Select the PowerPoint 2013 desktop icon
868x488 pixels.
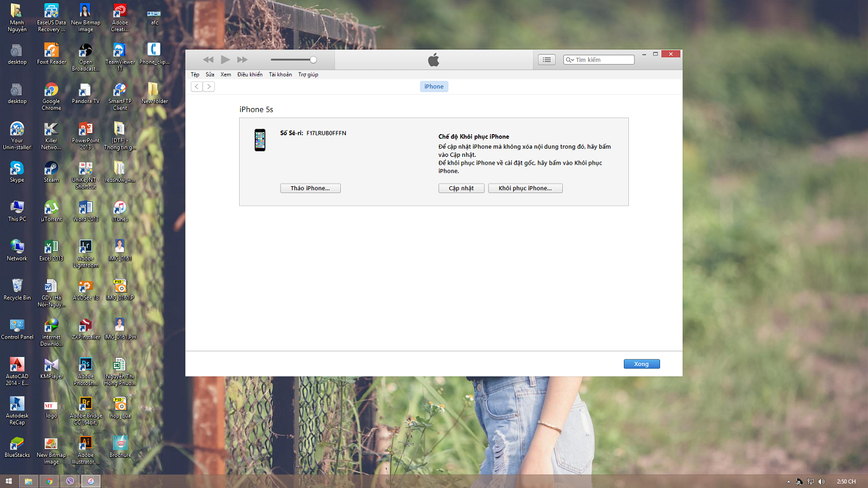[86, 136]
